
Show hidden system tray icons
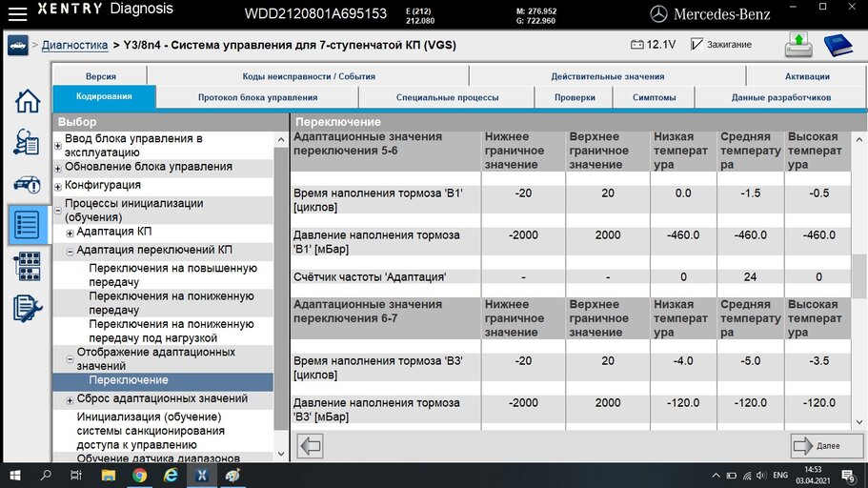pos(716,476)
